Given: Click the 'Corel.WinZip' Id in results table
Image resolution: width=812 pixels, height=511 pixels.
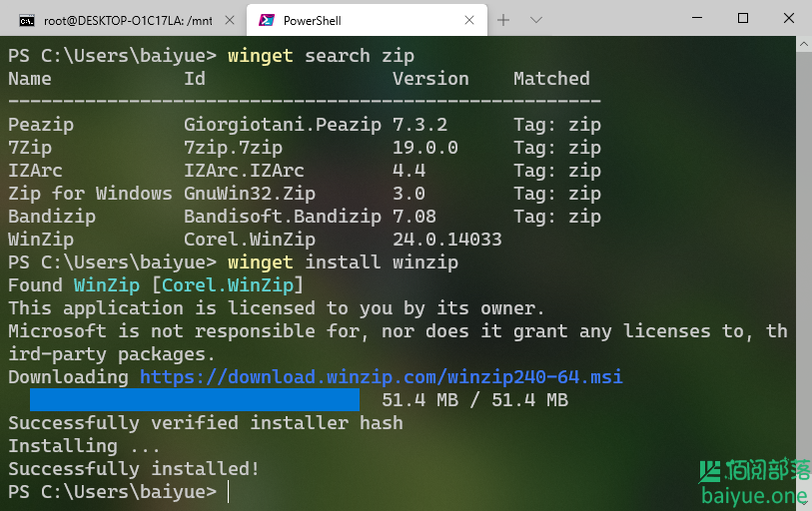Looking at the screenshot, I should tap(250, 240).
